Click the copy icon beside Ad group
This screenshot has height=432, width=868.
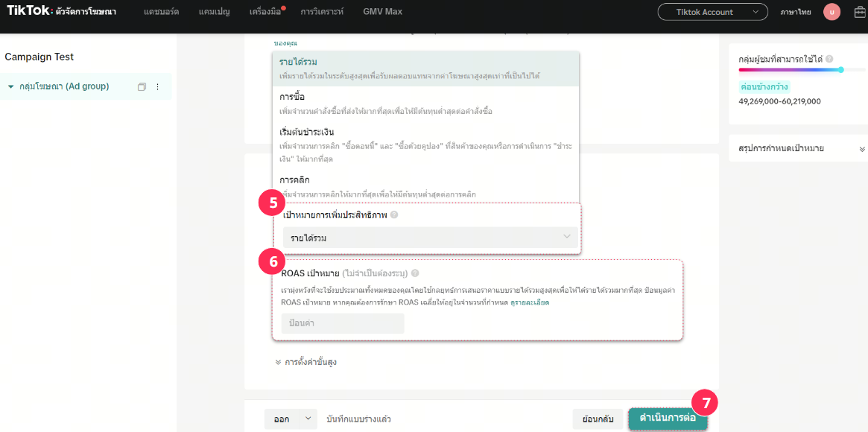tap(142, 87)
